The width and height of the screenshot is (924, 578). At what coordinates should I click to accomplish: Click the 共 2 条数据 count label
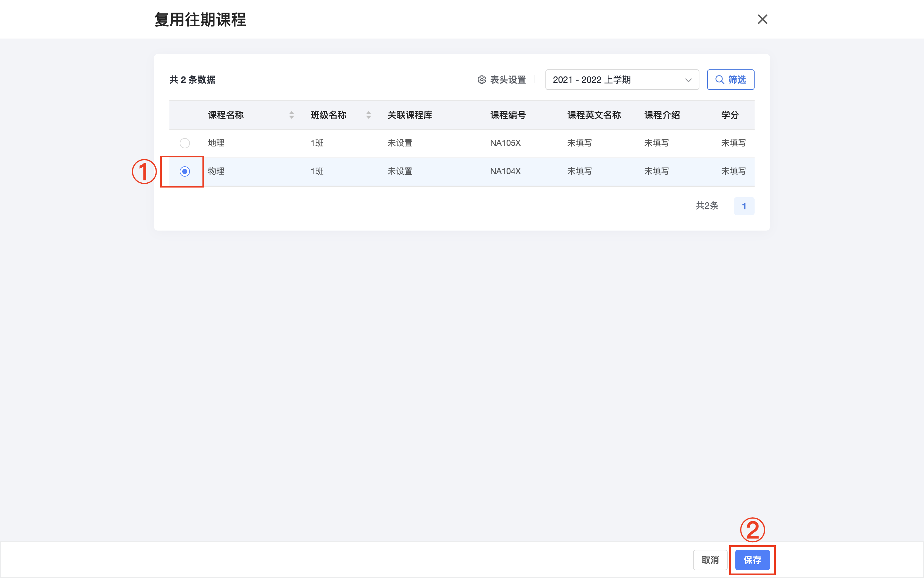point(193,80)
